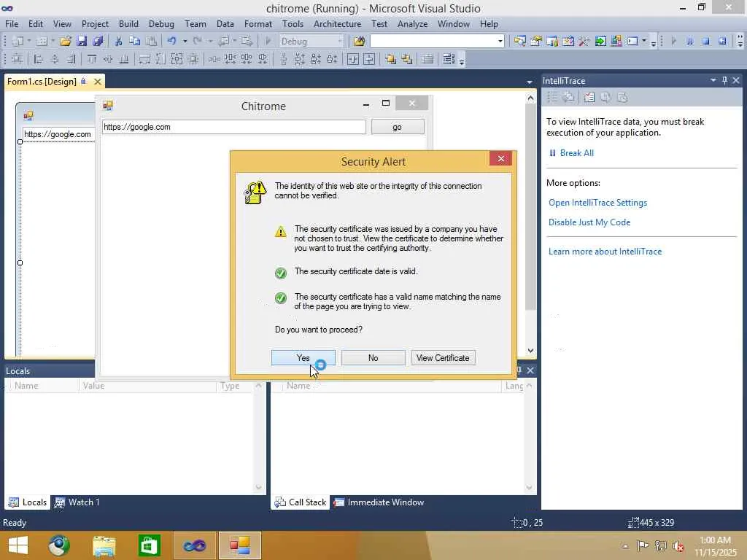
Task: Click the Restart debugging icon
Action: 722,42
